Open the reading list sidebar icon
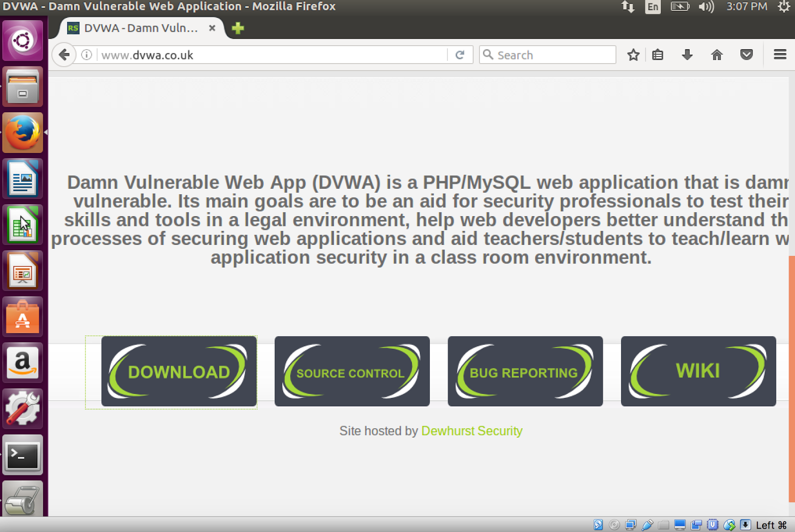 click(657, 55)
